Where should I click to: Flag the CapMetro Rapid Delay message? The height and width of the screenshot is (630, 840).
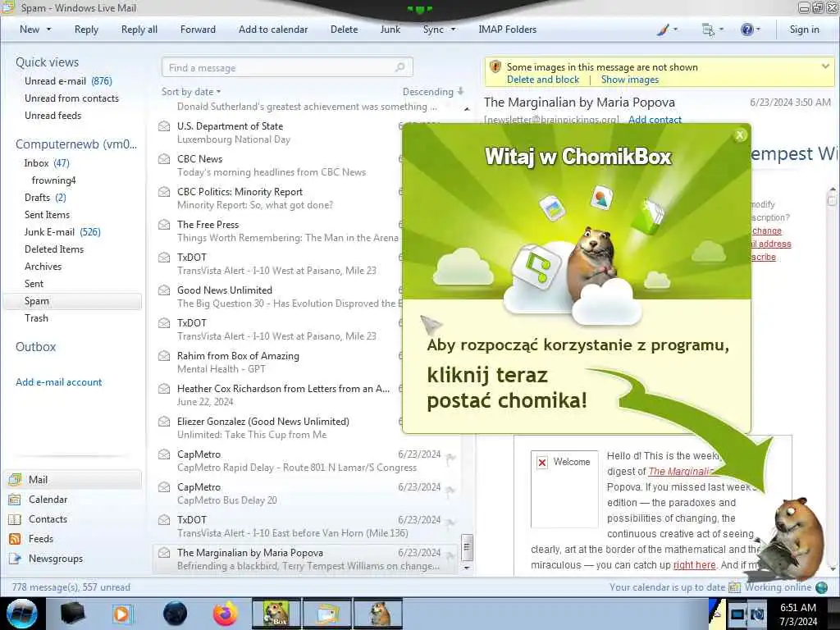click(450, 457)
